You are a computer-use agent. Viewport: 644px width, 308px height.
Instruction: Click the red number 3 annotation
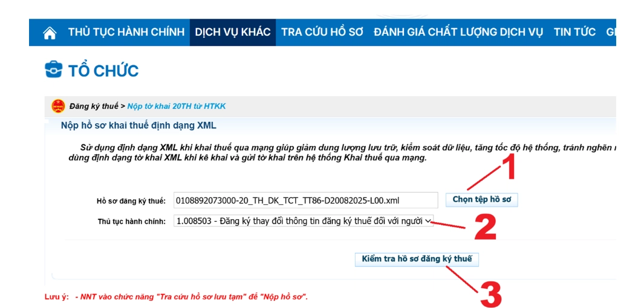point(489,294)
